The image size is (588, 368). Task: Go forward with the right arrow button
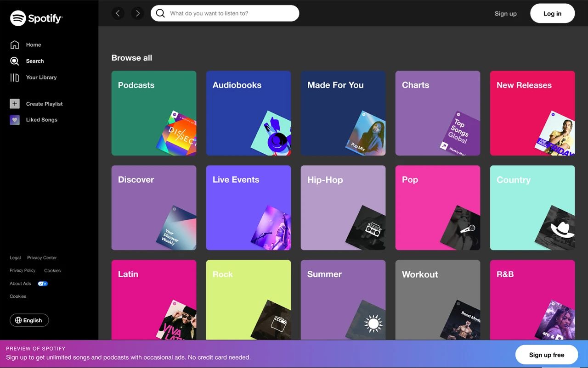[137, 13]
